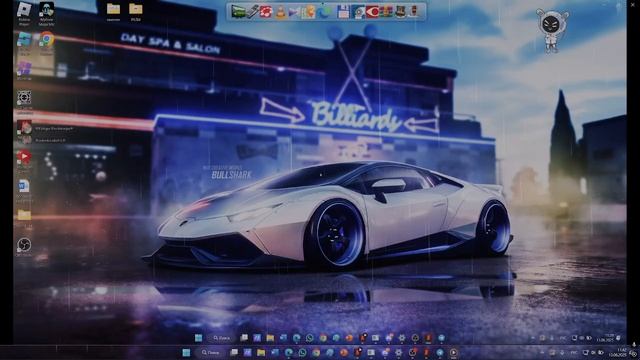
Task: Click the astronaut desktop widget
Action: (552, 30)
